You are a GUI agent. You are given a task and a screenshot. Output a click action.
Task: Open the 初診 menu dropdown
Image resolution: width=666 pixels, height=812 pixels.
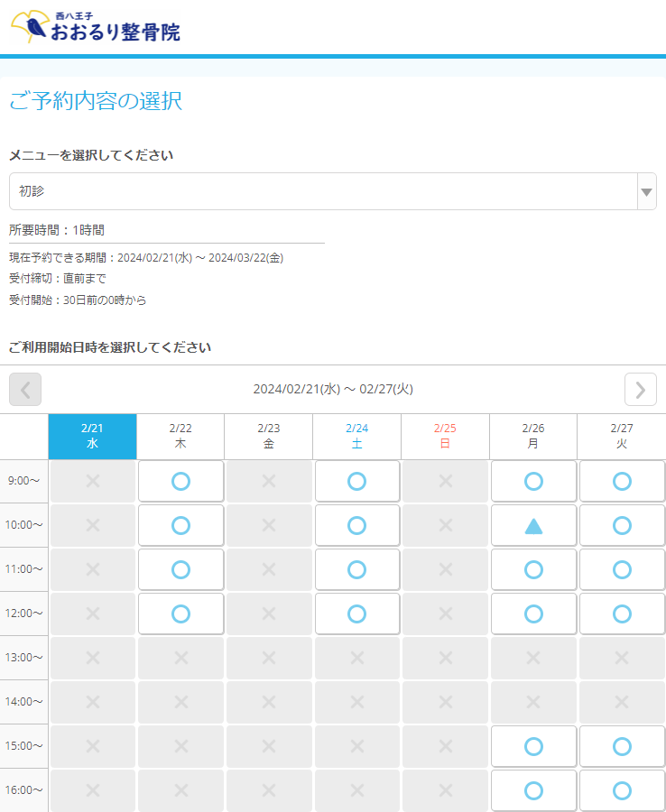(x=323, y=191)
